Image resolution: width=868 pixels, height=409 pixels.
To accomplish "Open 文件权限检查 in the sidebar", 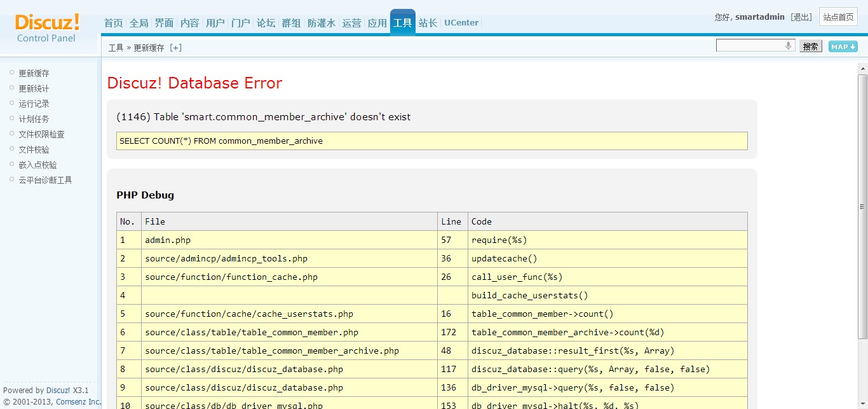I will click(x=41, y=134).
